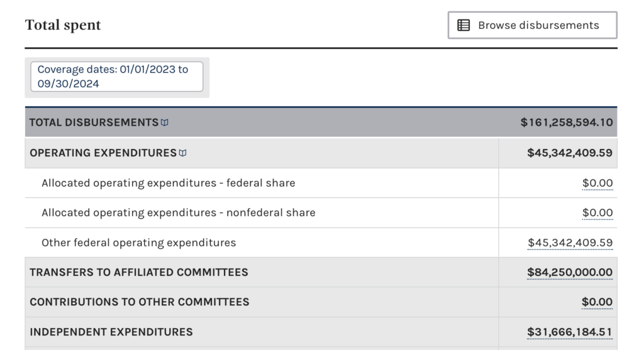The width and height of the screenshot is (644, 350).
Task: Select the OPERATING EXPENDITURES row label
Action: (x=103, y=153)
